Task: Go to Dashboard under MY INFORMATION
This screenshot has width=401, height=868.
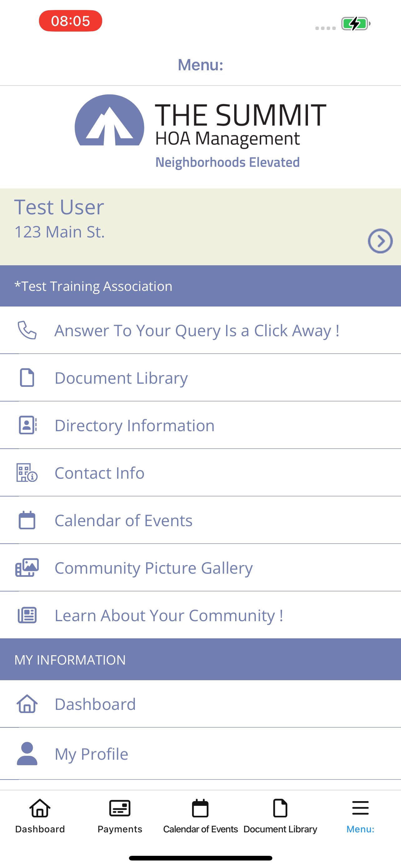Action: coord(200,704)
